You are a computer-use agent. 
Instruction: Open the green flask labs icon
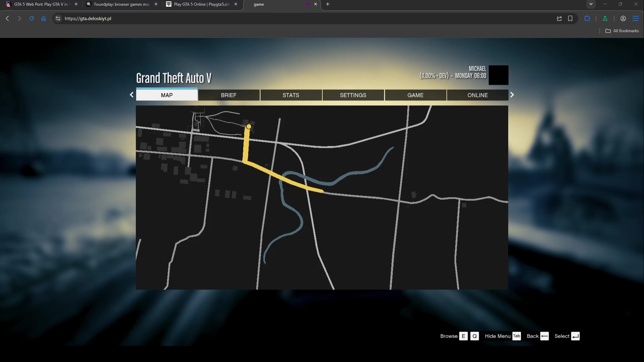tap(605, 18)
